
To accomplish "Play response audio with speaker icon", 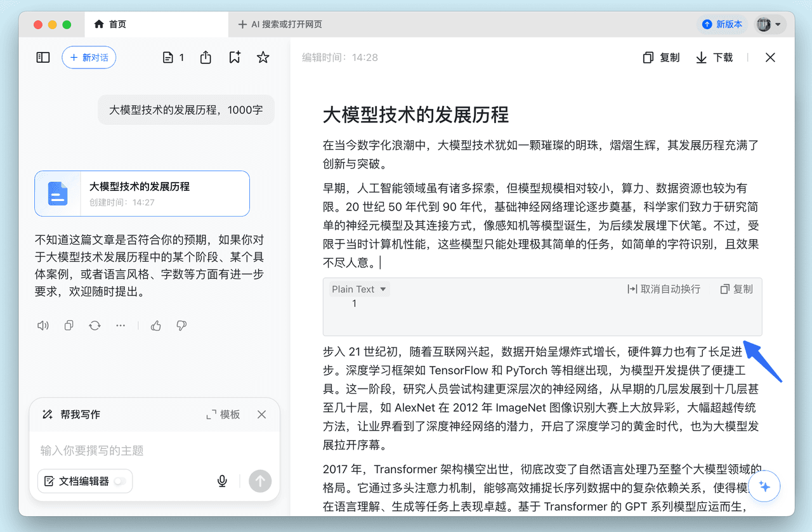I will [43, 325].
